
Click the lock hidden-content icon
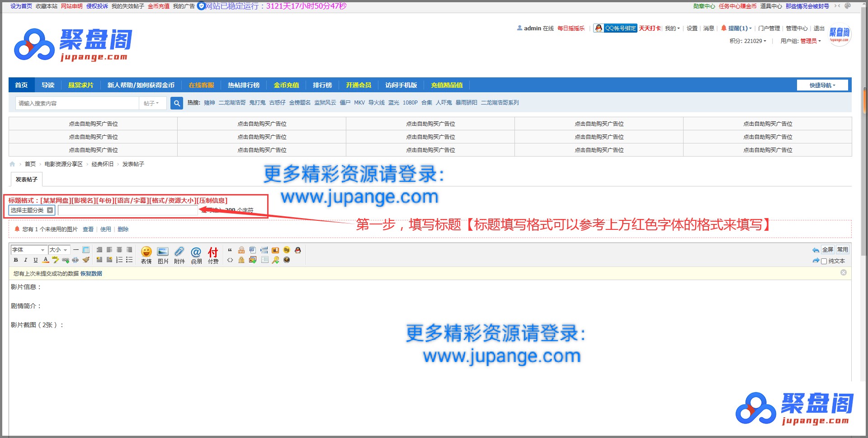pos(241,260)
